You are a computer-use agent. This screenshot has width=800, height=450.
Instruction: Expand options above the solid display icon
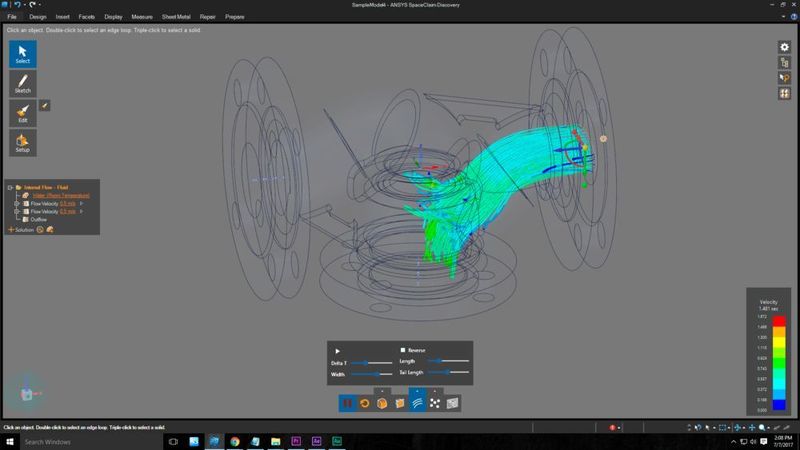point(382,391)
